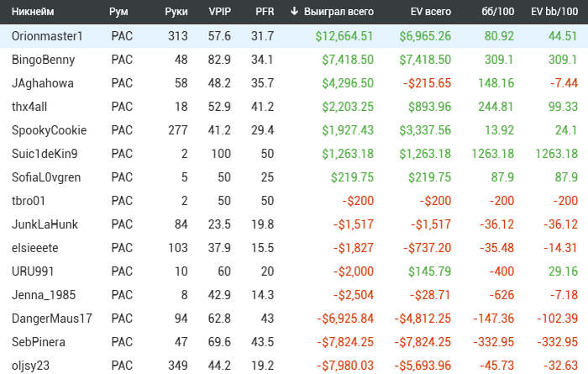Click the EV bb/100 column header
The height and width of the screenshot is (374, 588).
click(554, 12)
